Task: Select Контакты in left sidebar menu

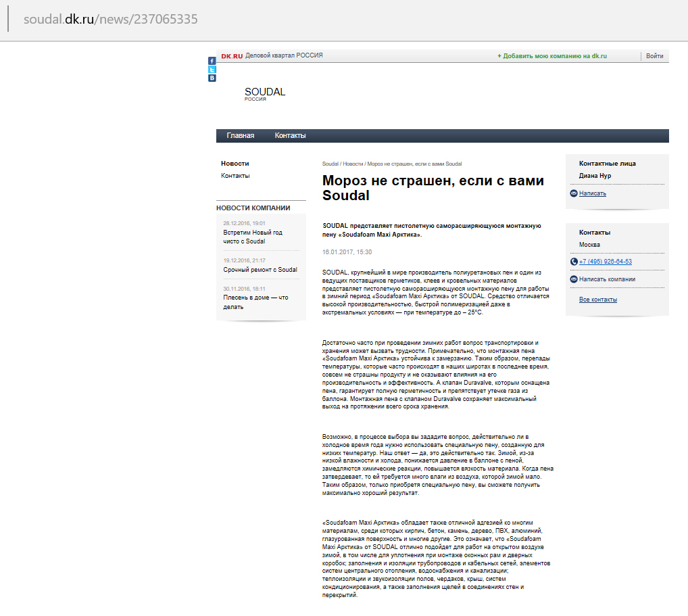Action: pyautogui.click(x=235, y=176)
